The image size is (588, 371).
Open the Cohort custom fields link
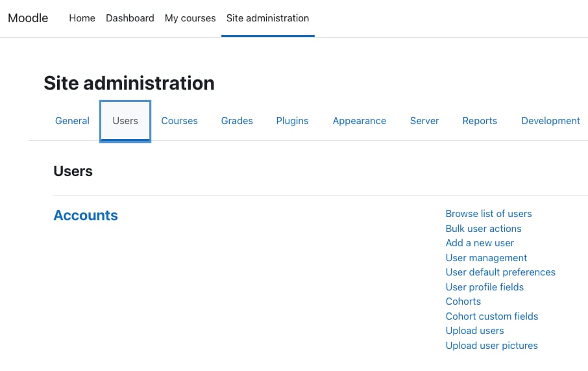(x=492, y=316)
